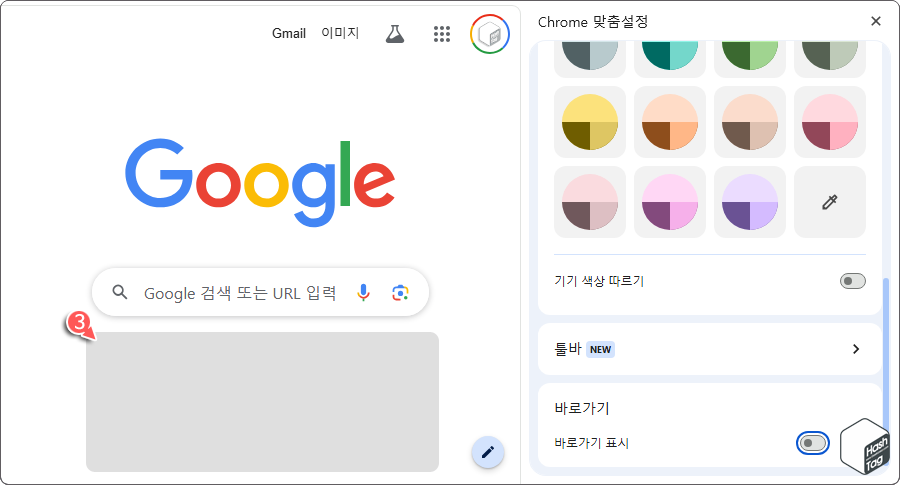Viewport: 900px width, 485px height.
Task: Click the Google logo
Action: (x=260, y=181)
